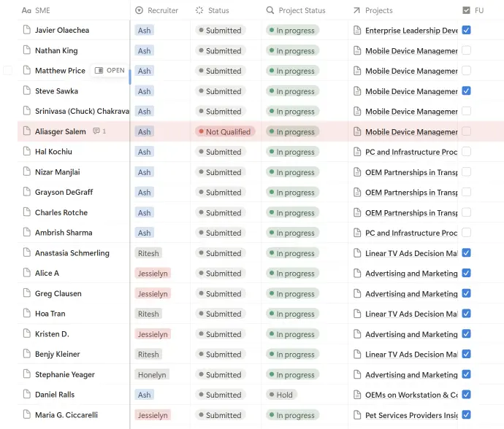This screenshot has width=504, height=429.
Task: Click the page icon beside Hal Kochiu
Action: tap(27, 152)
